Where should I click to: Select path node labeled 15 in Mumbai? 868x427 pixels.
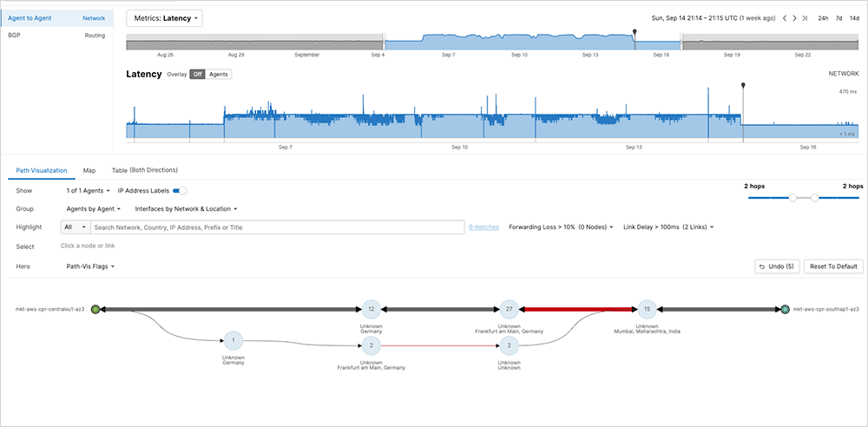[647, 309]
